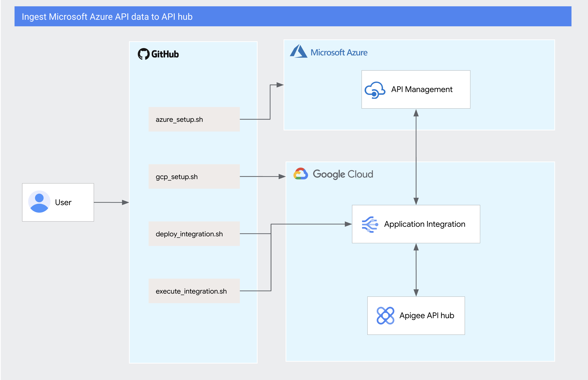This screenshot has width=588, height=380.
Task: Click the GitHub octocat mark
Action: click(x=144, y=54)
